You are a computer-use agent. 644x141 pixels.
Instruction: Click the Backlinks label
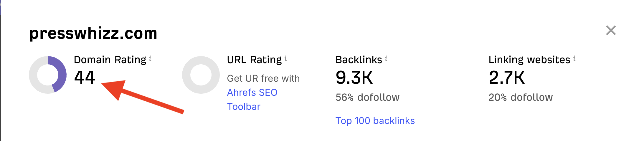coord(359,60)
